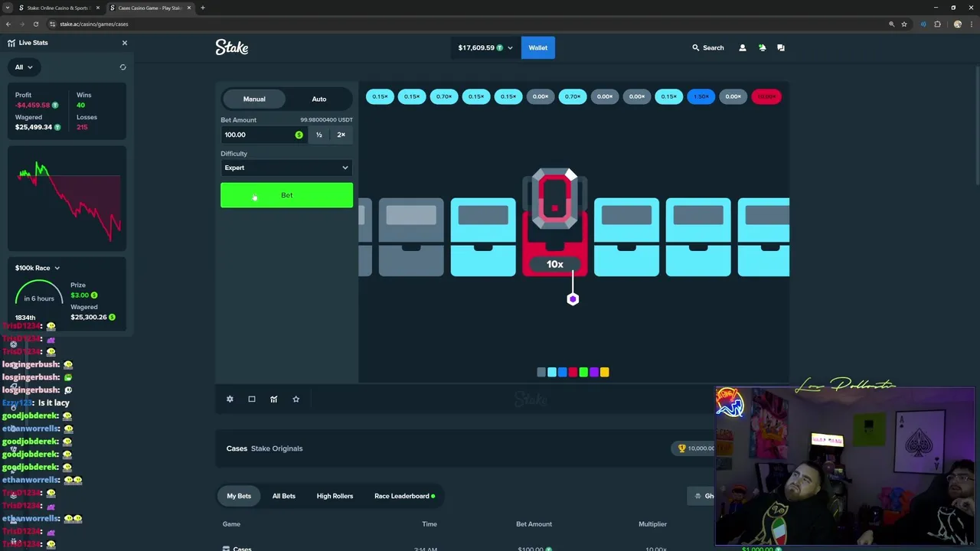Halve the bet amount with ½ button
This screenshot has width=980, height=551.
click(x=319, y=135)
